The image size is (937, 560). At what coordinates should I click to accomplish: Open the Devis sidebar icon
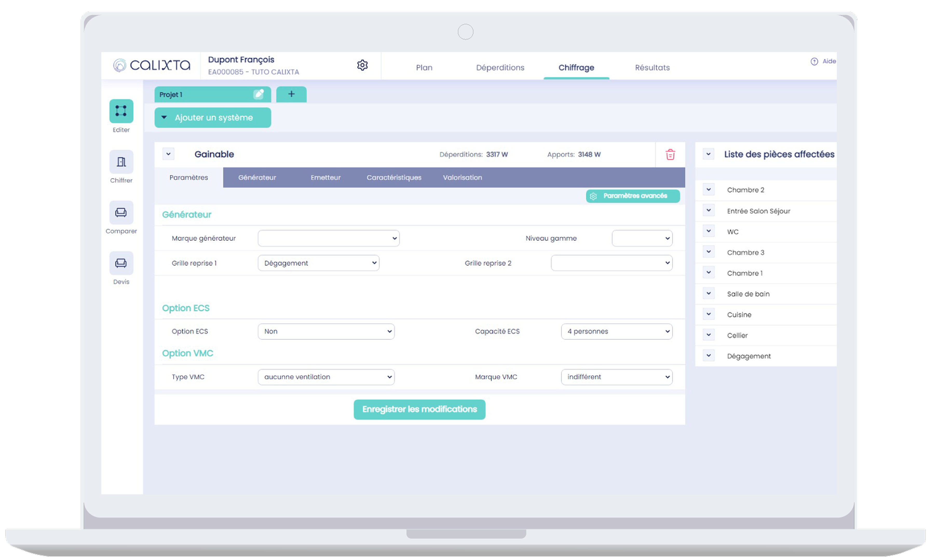point(121,263)
